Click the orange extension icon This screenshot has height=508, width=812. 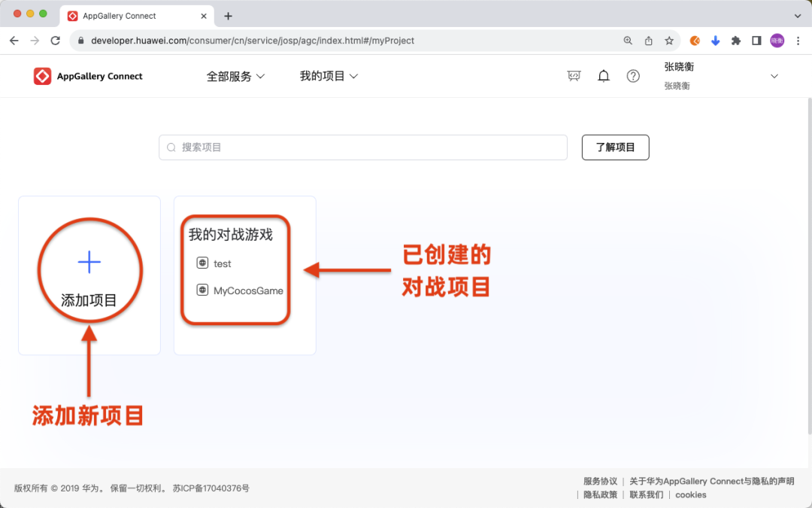(695, 41)
